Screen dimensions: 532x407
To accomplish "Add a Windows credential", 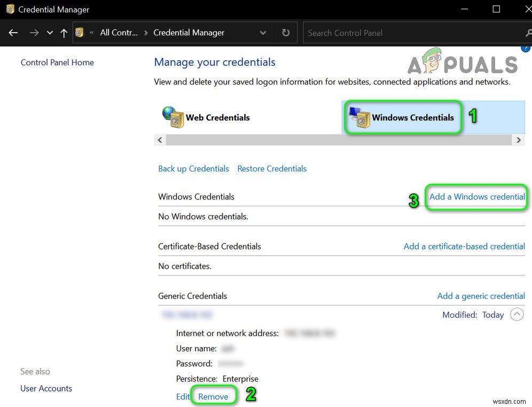I will click(x=477, y=197).
